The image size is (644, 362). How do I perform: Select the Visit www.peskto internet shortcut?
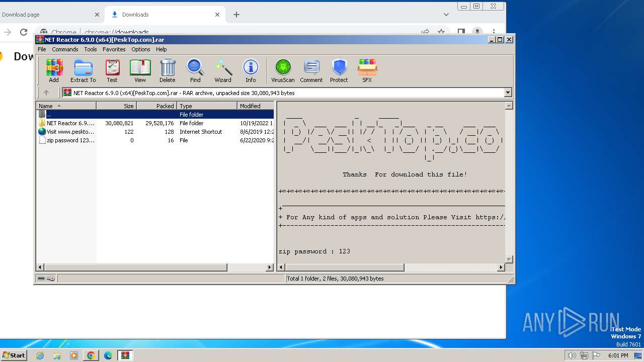[x=155, y=131]
